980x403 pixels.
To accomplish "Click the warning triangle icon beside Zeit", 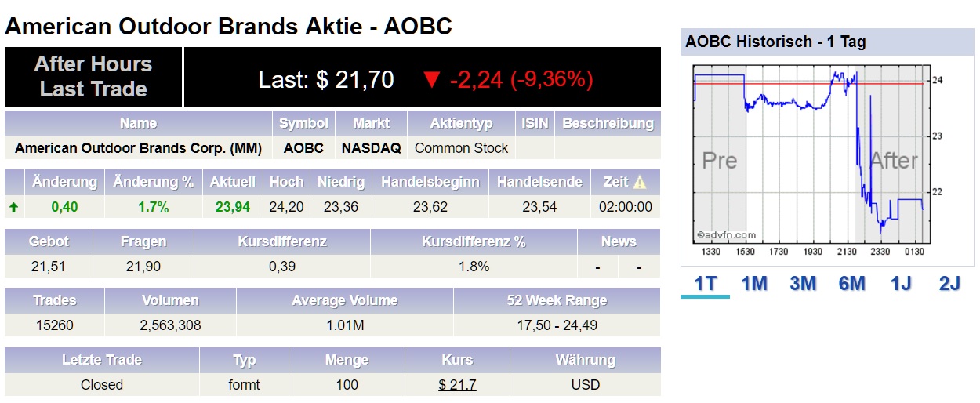I will [x=640, y=183].
